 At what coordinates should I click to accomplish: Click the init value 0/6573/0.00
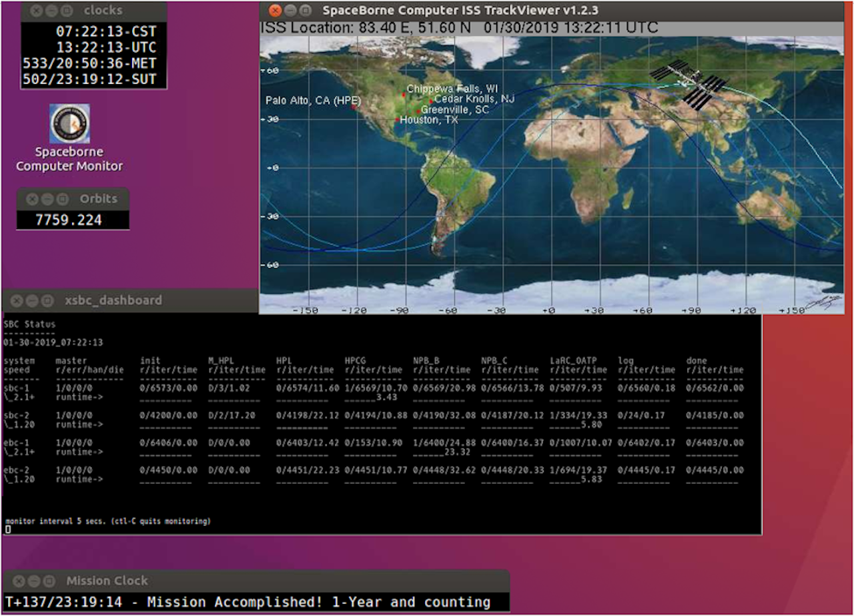click(169, 388)
